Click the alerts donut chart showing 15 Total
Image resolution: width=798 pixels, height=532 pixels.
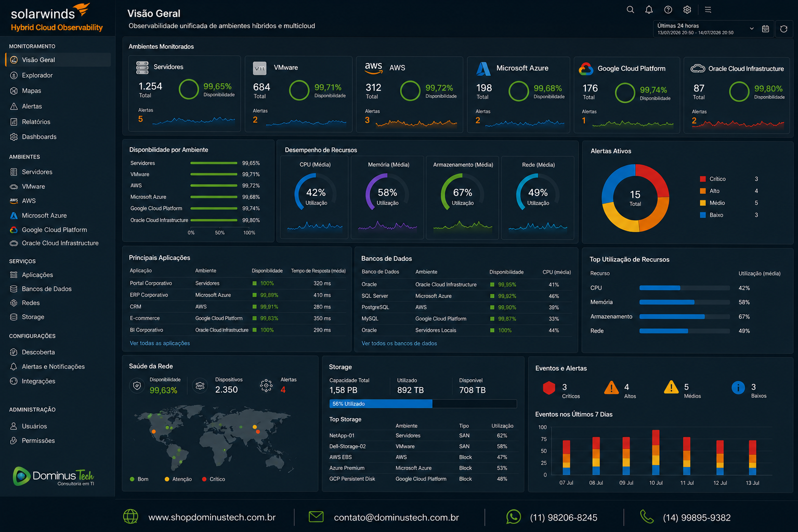pos(635,198)
